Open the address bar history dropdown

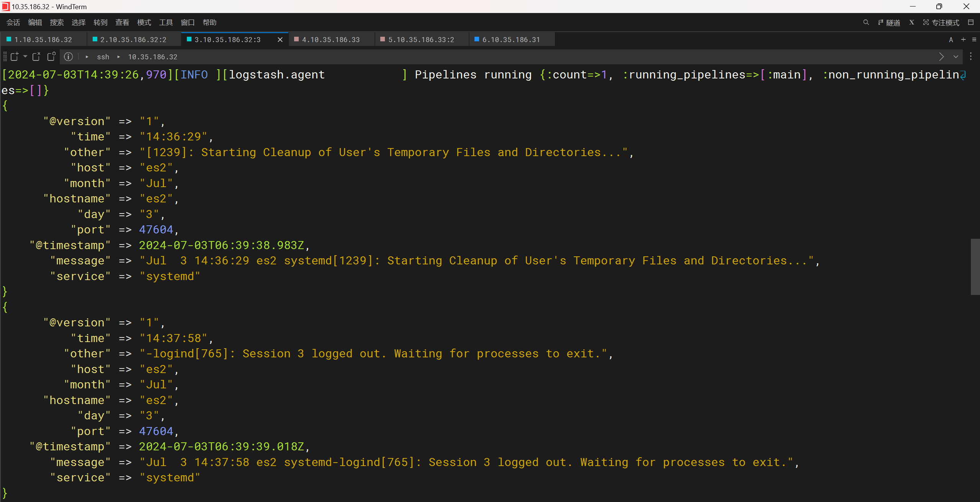click(x=956, y=57)
